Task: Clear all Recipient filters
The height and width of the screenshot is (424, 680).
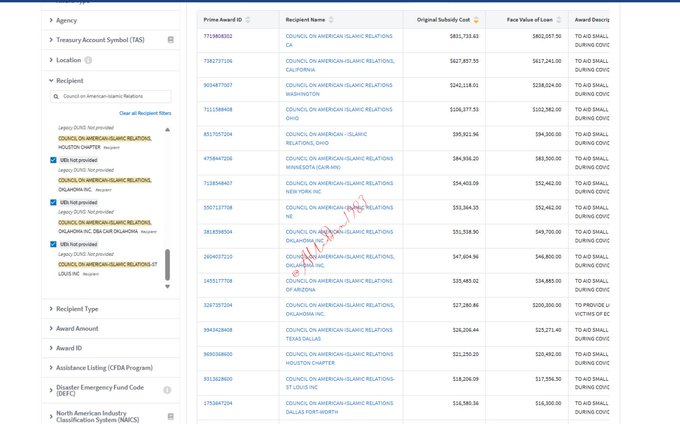Action: (144, 113)
